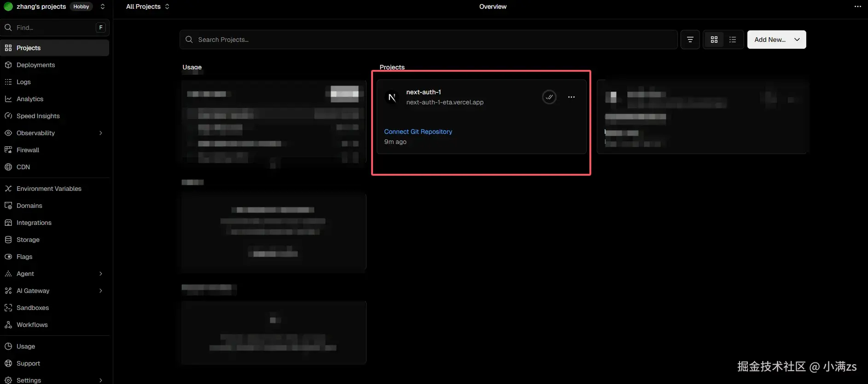Open the team switcher chevrons
The width and height of the screenshot is (868, 384).
[103, 6]
